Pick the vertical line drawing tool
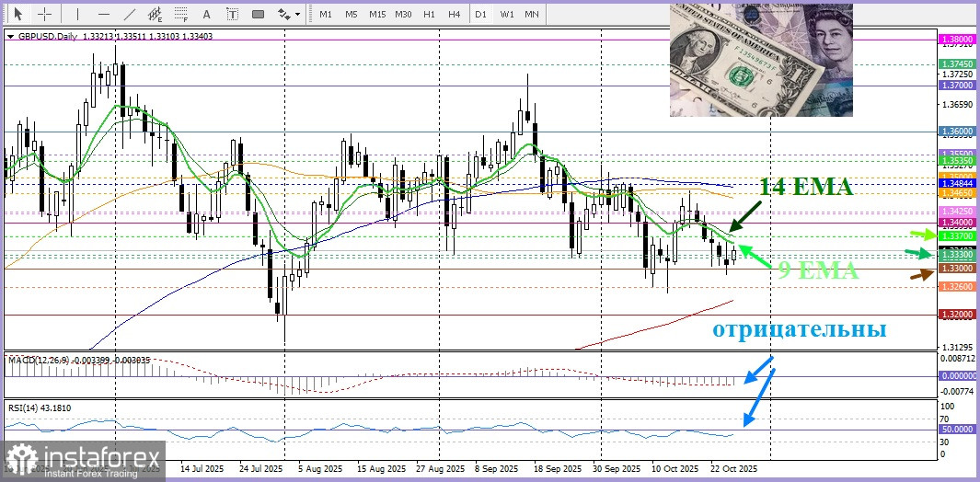980x482 pixels. pos(77,14)
